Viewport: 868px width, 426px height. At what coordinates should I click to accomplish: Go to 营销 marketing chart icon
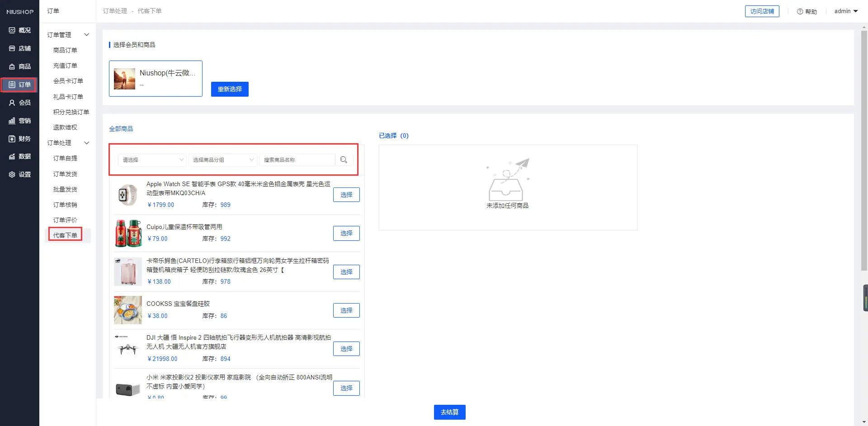coord(12,121)
